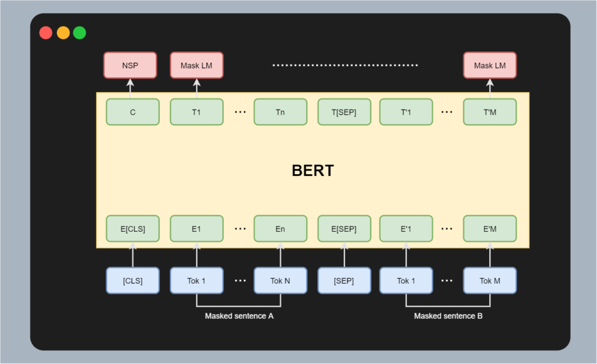
Task: Click the Mask LM box above T1
Action: pyautogui.click(x=196, y=65)
